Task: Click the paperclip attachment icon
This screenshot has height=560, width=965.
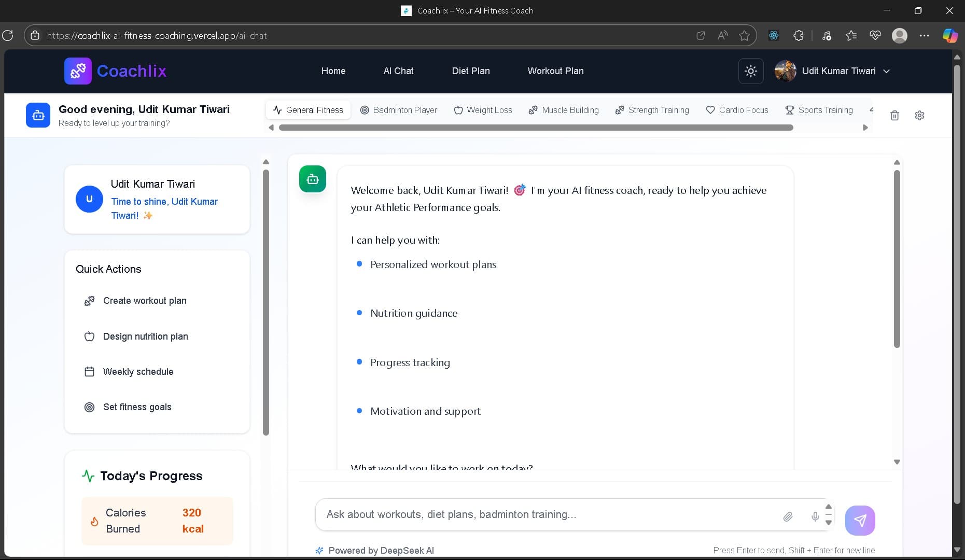Action: (x=788, y=516)
